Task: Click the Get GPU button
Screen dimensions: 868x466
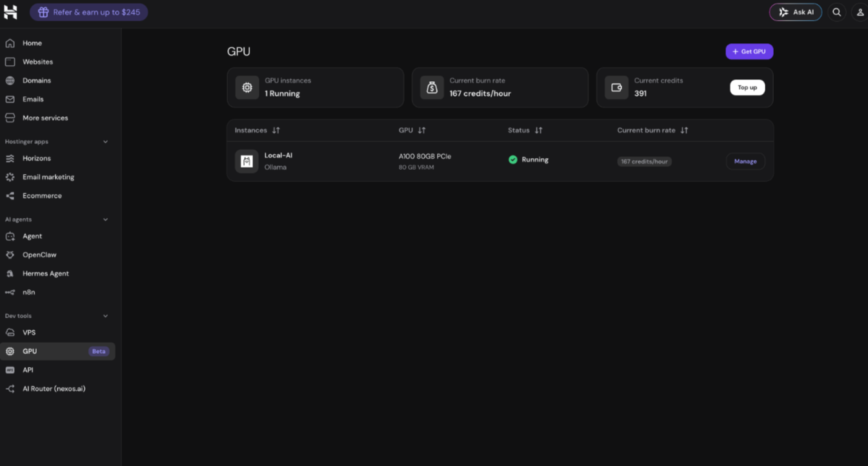Action: point(749,52)
